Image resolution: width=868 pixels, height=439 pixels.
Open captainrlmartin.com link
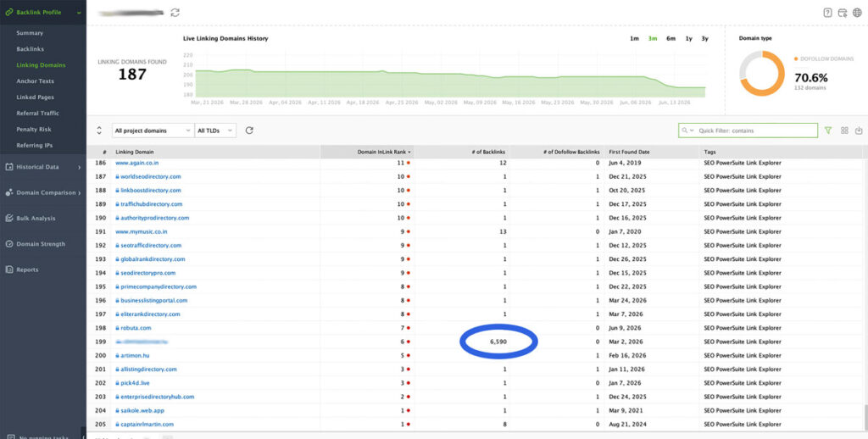point(147,425)
